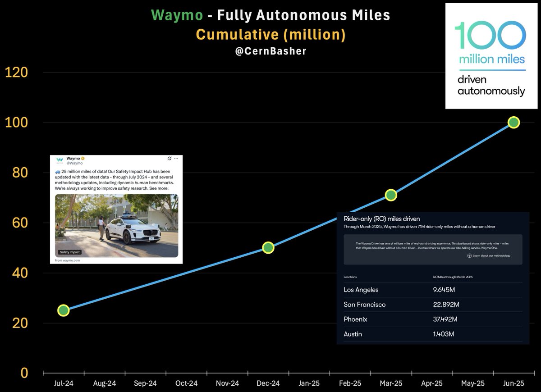Screen dimensions: 541x392
Task: Click the '100 million miles driven autonomously' graphic
Action: (491, 56)
